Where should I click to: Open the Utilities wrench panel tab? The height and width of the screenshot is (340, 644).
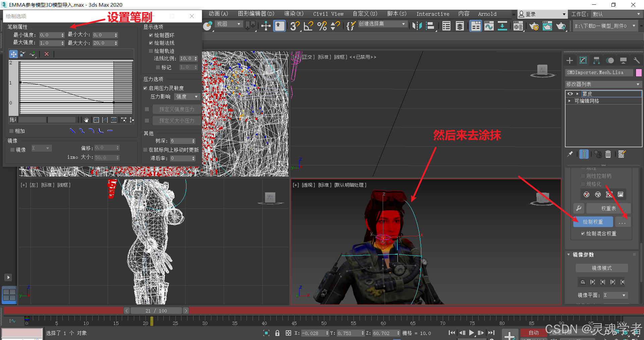(x=636, y=60)
